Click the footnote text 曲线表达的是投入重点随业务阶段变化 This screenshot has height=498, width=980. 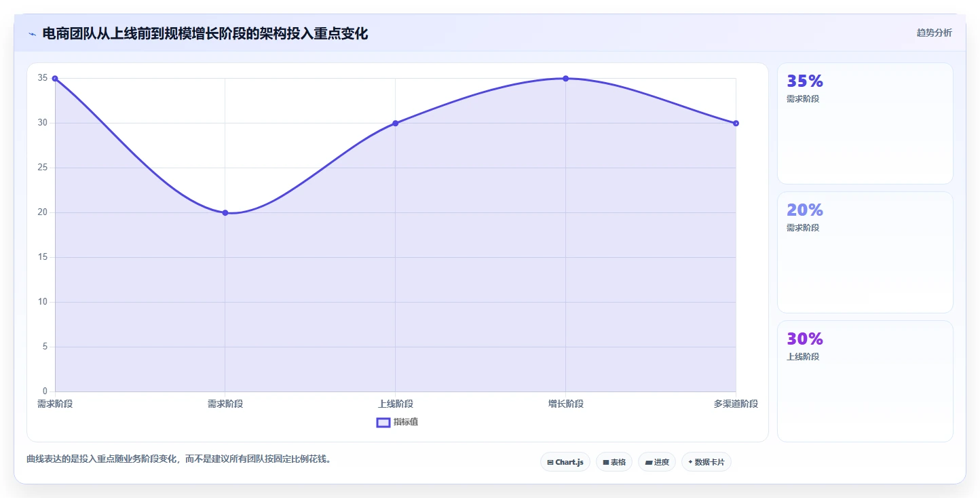click(102, 459)
